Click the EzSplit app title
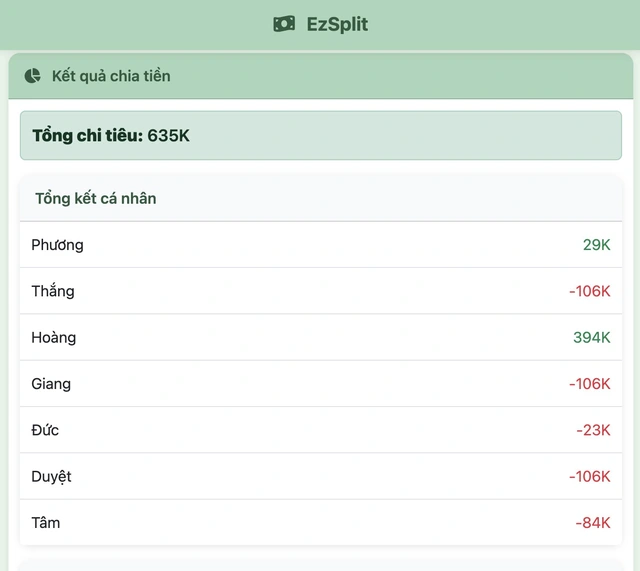Viewport: 640px width, 571px height. [337, 24]
